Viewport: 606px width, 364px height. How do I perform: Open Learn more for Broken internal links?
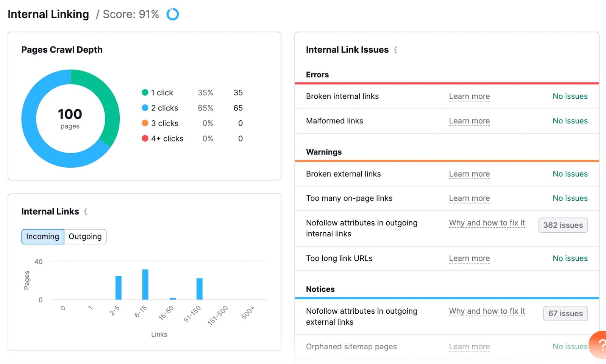point(469,96)
